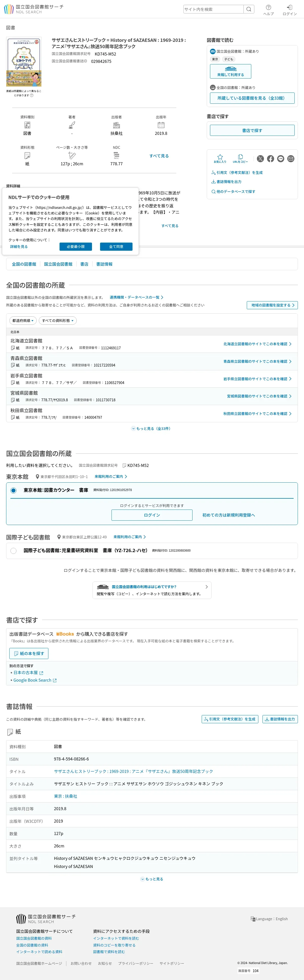The width and height of the screenshot is (304, 980).
Task: Expand すべて見る next to NDC summary
Action: coord(159,156)
